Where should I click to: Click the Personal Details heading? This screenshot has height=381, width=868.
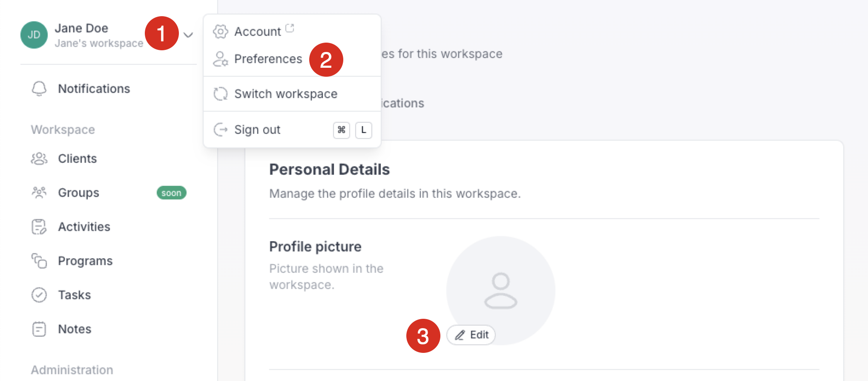330,170
